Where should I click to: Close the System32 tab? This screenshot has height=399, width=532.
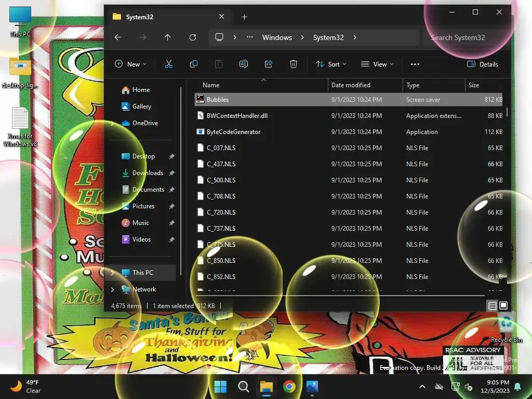tap(221, 17)
